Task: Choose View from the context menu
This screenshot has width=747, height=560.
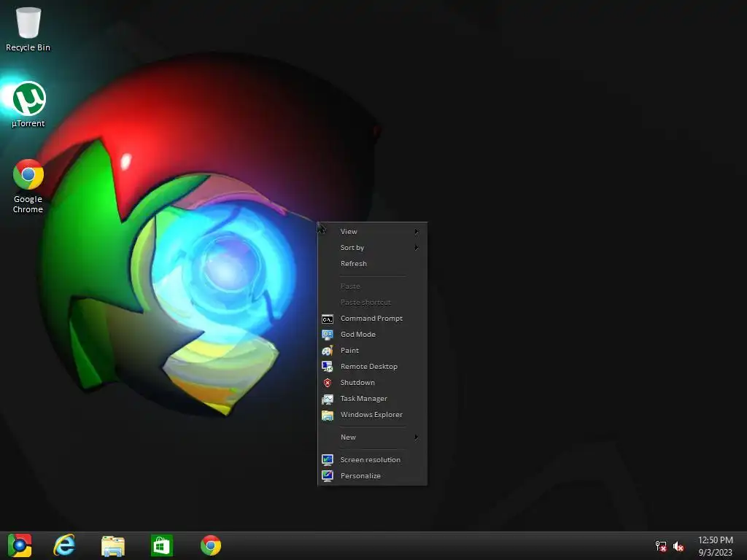Action: tap(349, 232)
